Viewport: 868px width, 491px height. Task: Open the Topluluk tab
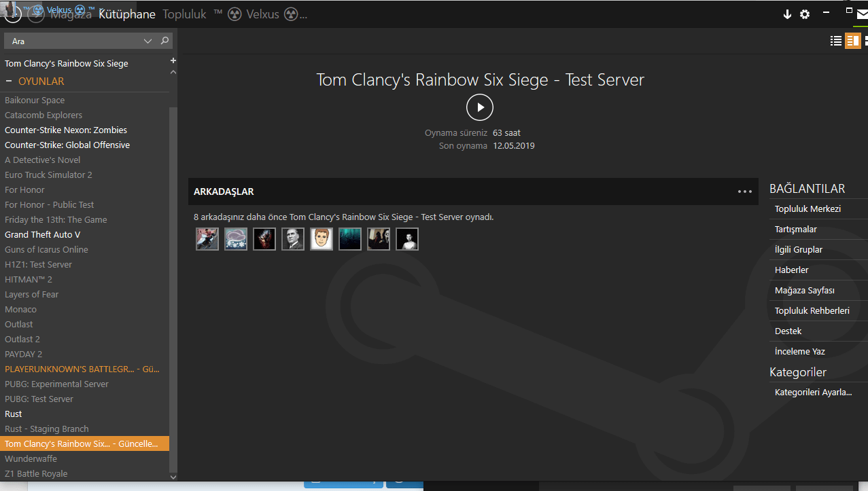pos(184,14)
